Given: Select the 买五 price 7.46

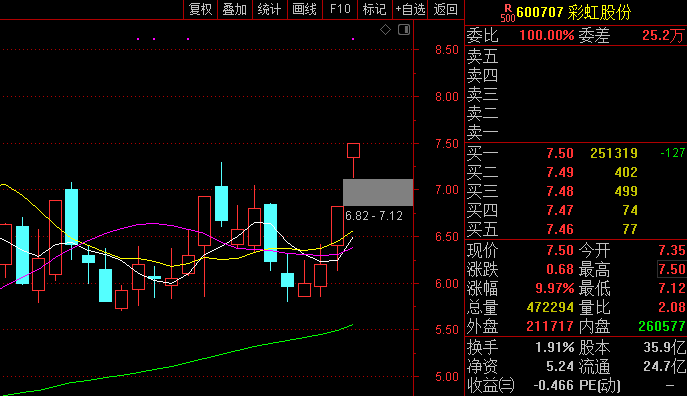Looking at the screenshot, I should pyautogui.click(x=560, y=230).
